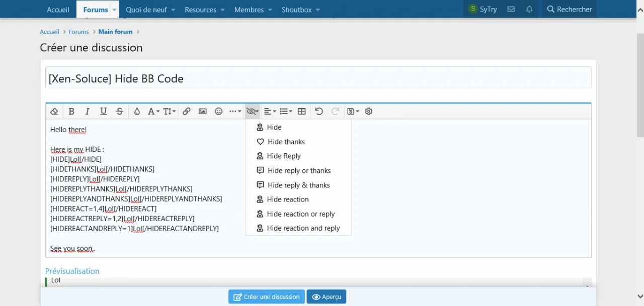Apply italic formatting in the editor

coord(87,111)
